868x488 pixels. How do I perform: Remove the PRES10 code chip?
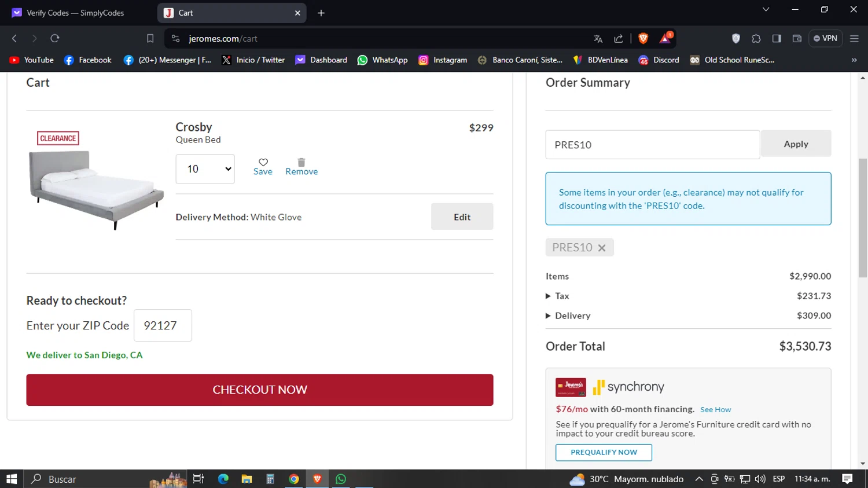[602, 248]
